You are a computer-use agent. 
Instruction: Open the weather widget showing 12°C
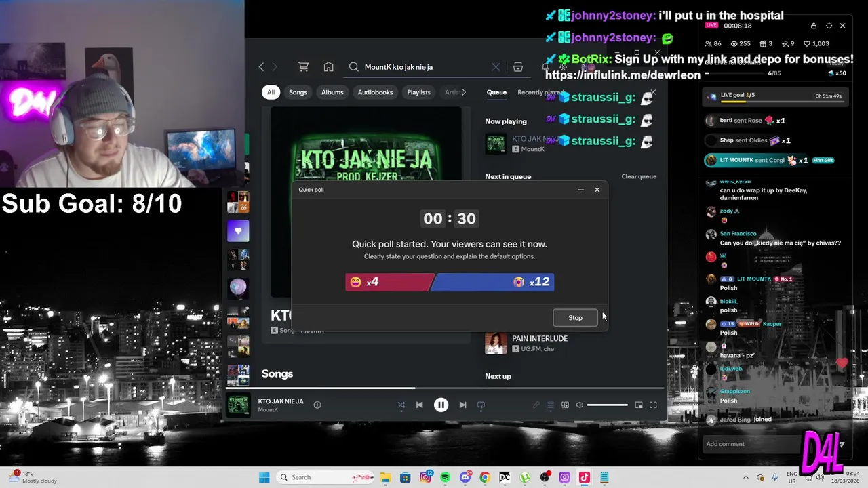point(32,477)
